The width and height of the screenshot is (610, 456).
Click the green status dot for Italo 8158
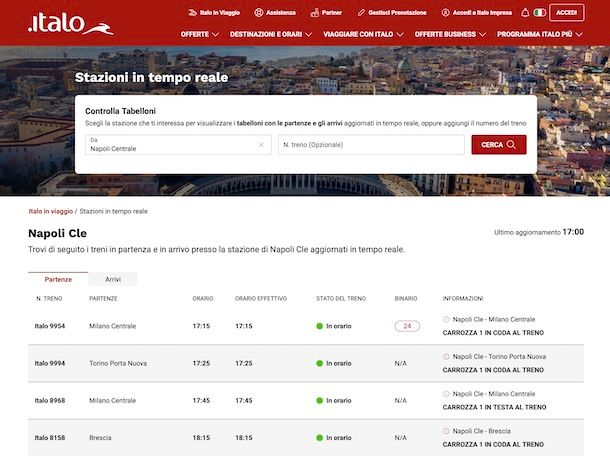[x=320, y=438]
